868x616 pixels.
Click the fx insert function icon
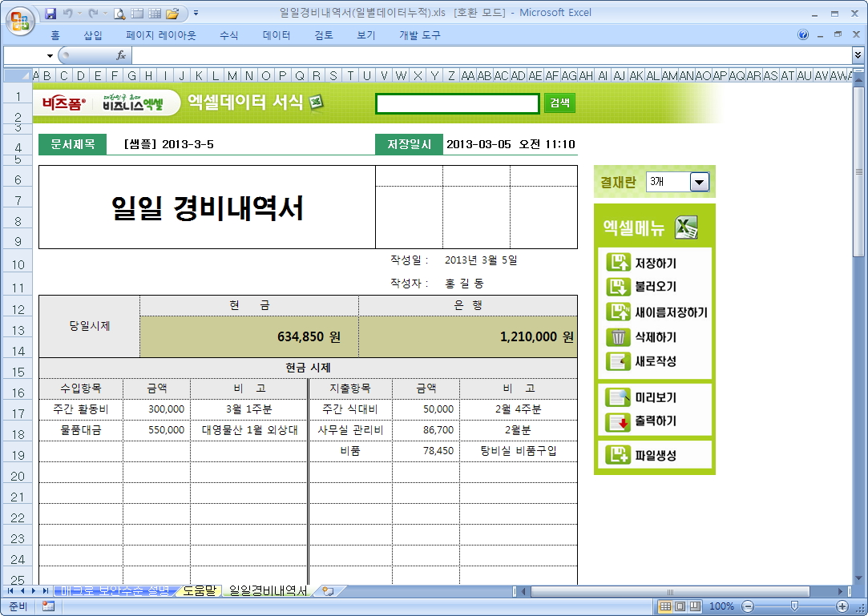click(121, 54)
